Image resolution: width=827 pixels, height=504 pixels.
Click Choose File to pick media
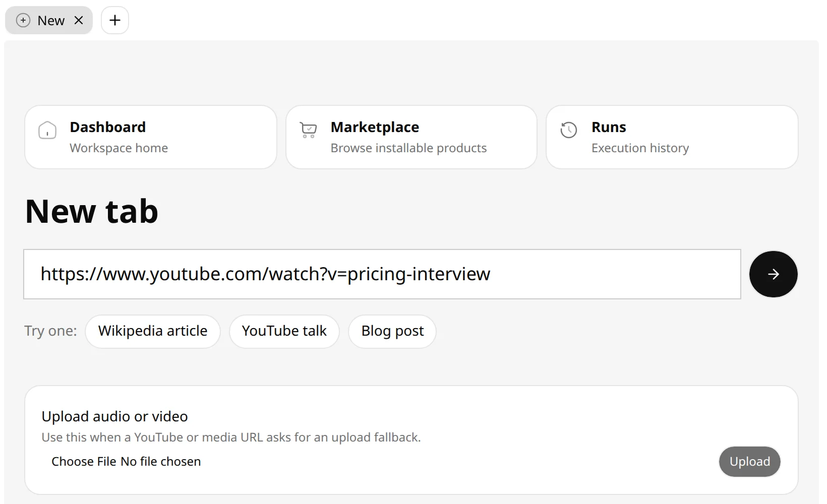click(84, 462)
